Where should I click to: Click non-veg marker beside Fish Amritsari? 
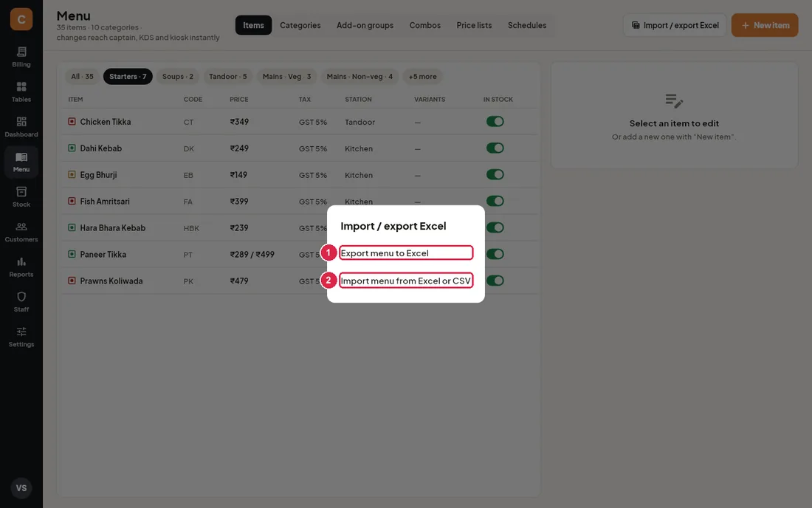[72, 201]
